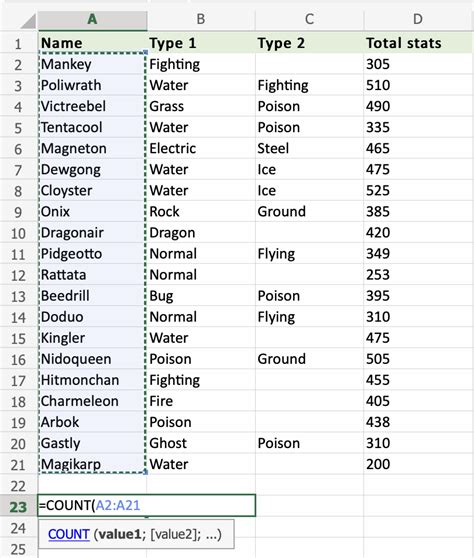Select row 1 header
Screen dimensions: 474x558
19,43
